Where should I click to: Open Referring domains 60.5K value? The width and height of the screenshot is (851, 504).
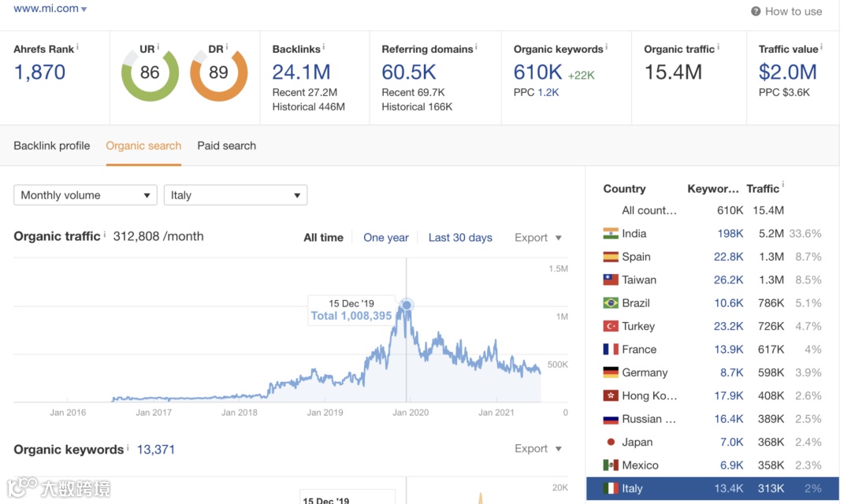click(409, 72)
